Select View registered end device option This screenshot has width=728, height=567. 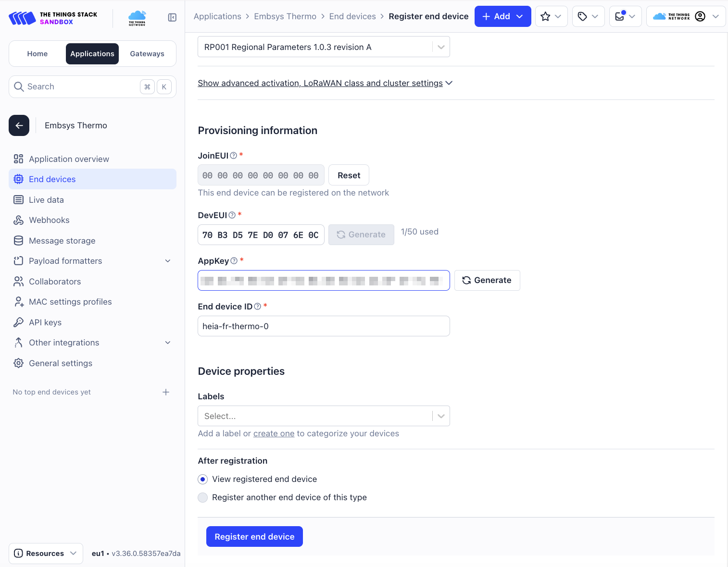click(x=203, y=480)
